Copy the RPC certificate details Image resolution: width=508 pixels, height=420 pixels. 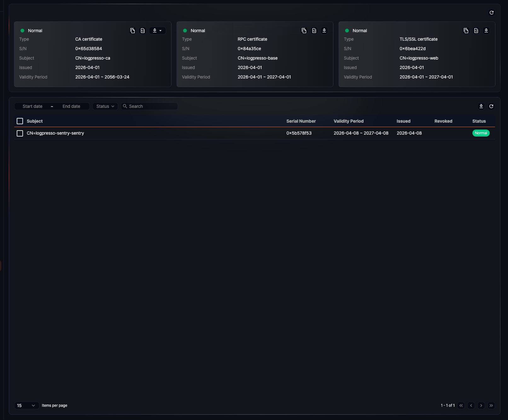(304, 31)
